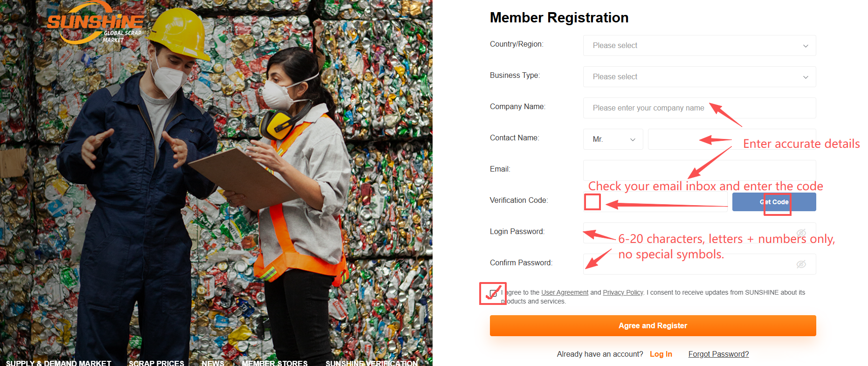The width and height of the screenshot is (868, 366).
Task: Click the Sunshine Global Scrap Market logo
Action: (96, 24)
